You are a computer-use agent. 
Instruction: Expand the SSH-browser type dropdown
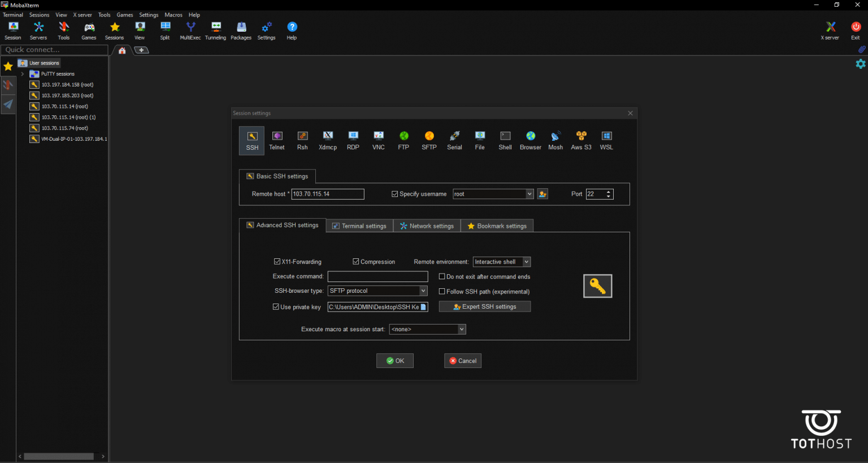(423, 291)
